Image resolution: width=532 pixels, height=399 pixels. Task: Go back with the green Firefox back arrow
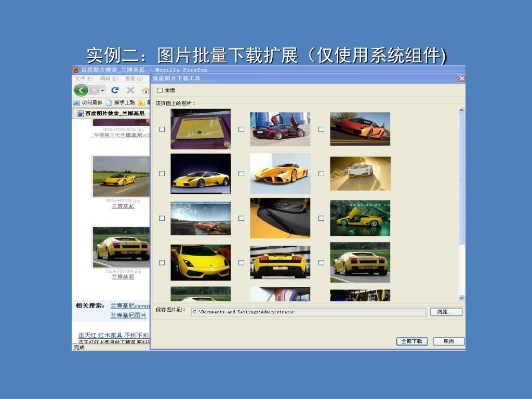click(x=81, y=90)
